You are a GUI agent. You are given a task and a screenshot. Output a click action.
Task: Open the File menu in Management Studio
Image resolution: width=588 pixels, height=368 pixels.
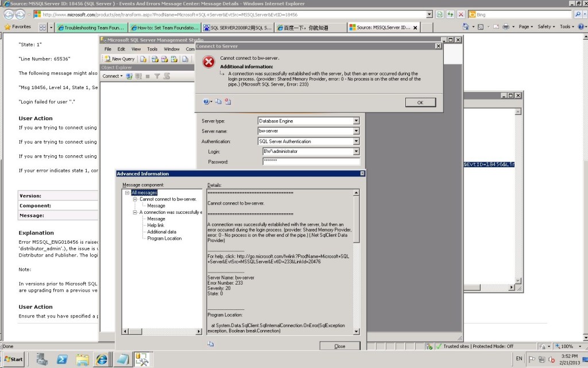point(107,48)
